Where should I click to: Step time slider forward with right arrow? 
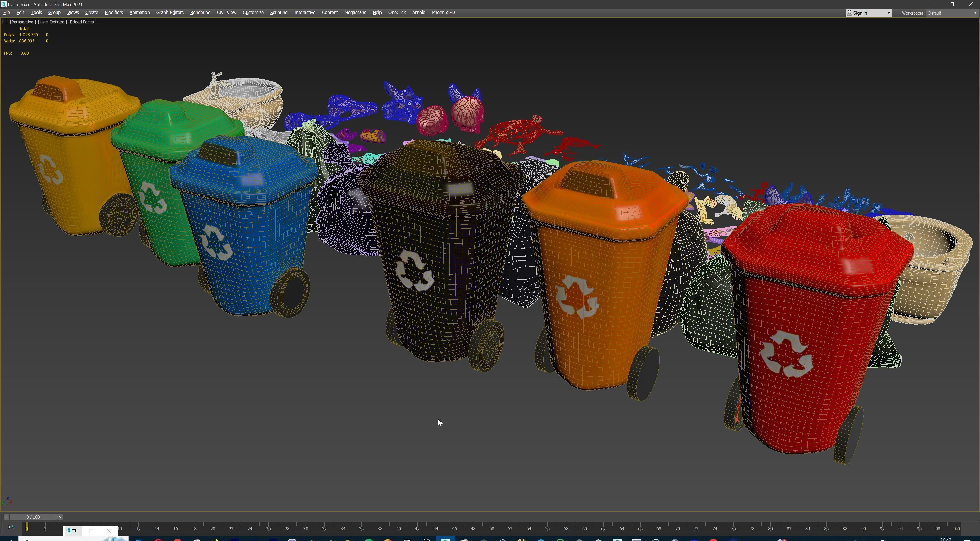[60, 517]
